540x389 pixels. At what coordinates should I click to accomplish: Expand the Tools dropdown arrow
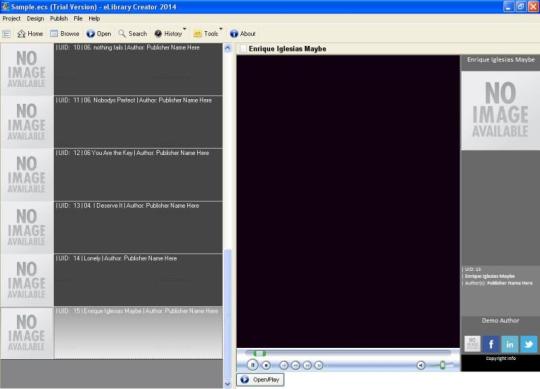[x=221, y=29]
